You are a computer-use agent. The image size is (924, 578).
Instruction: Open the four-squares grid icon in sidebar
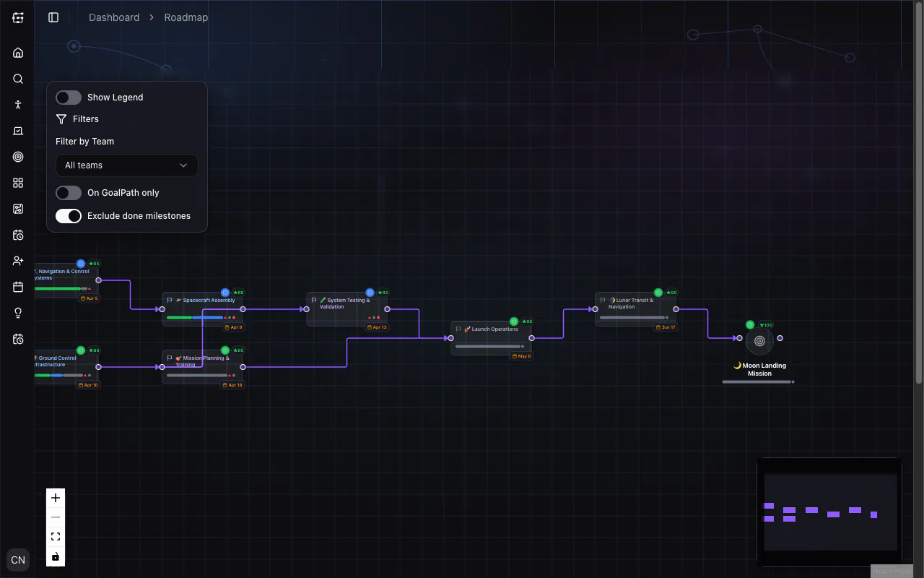click(x=18, y=183)
